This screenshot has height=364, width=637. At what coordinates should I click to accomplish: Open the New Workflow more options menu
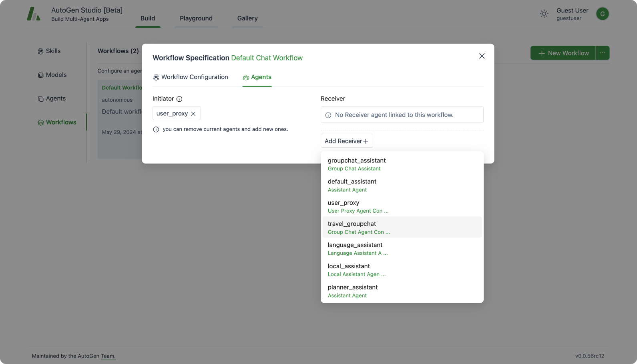[603, 53]
